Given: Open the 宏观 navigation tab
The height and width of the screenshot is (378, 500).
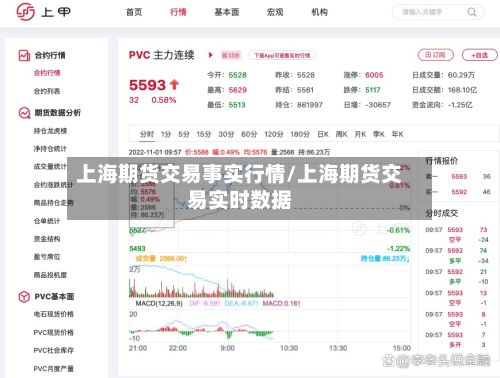Looking at the screenshot, I should pos(275,12).
